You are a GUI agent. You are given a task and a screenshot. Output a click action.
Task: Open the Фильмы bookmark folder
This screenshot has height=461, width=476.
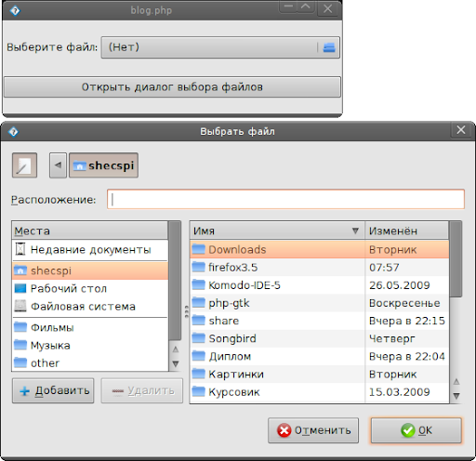pyautogui.click(x=90, y=327)
